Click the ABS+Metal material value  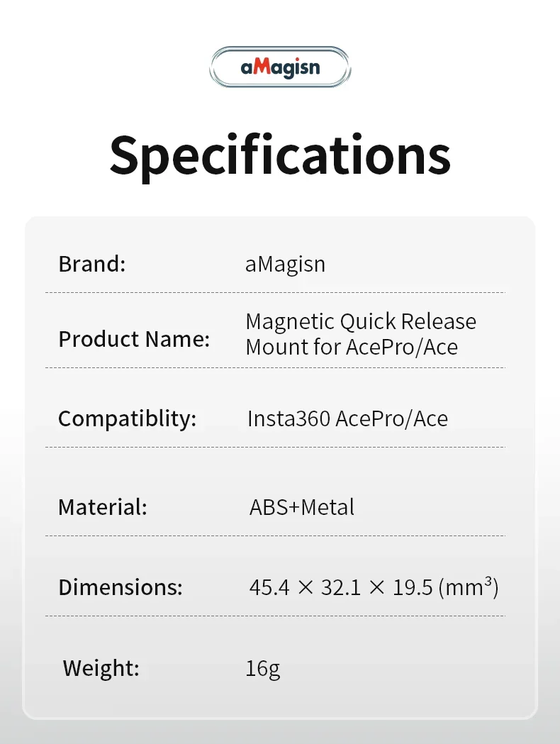click(x=302, y=507)
